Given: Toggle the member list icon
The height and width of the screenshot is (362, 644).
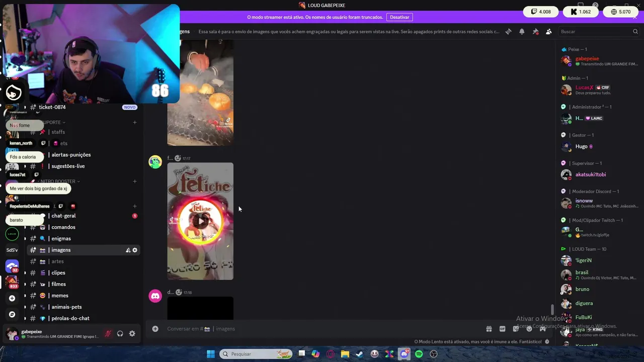Looking at the screenshot, I should click(x=548, y=31).
